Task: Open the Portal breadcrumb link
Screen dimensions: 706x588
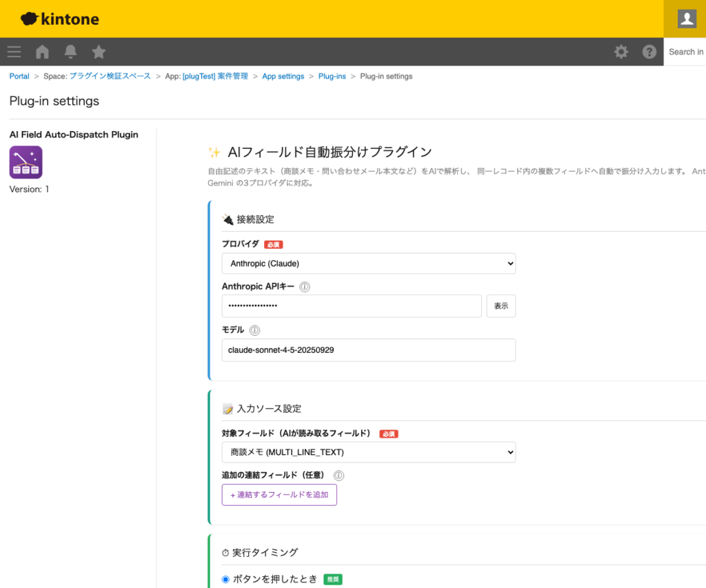Action: click(x=19, y=76)
